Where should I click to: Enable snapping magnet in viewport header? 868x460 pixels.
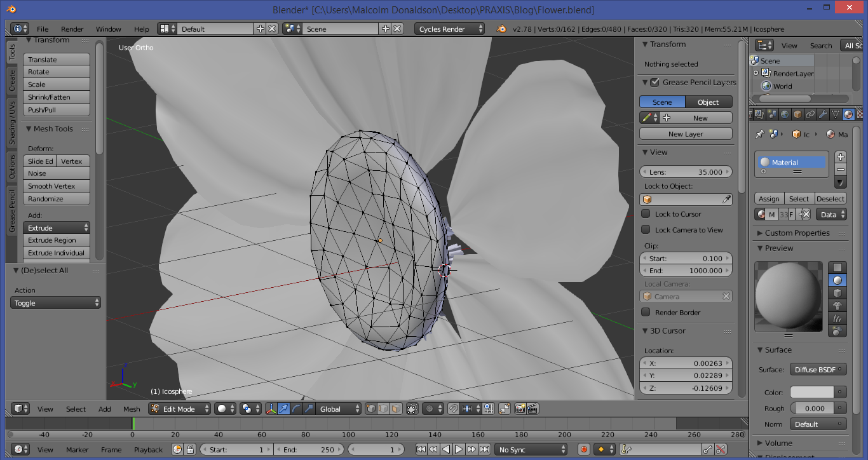453,410
